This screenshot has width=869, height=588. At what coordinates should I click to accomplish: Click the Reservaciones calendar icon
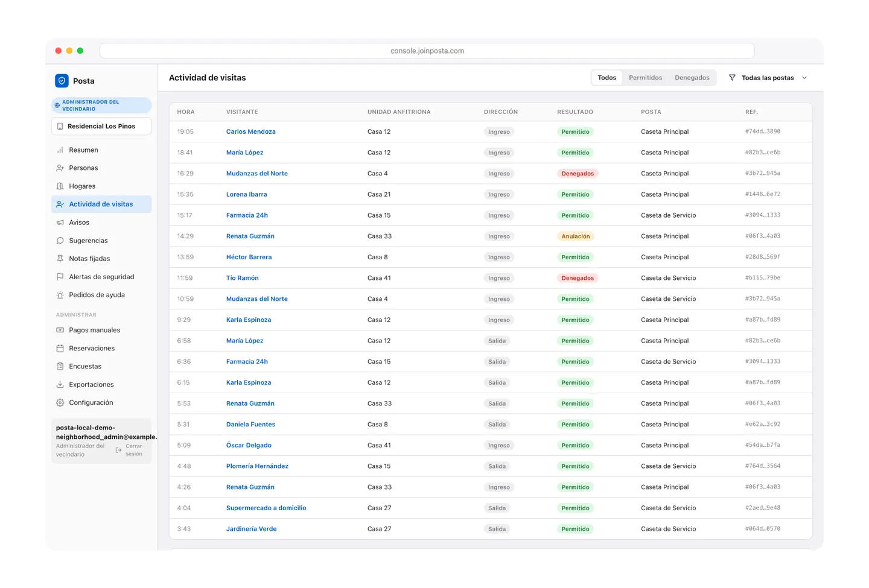tap(60, 349)
